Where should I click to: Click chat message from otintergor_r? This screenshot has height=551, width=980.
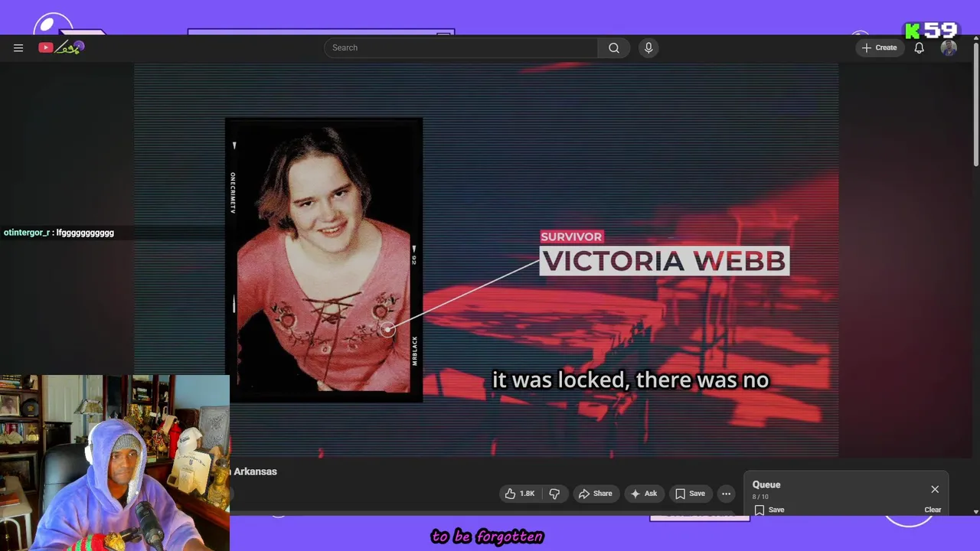click(59, 233)
